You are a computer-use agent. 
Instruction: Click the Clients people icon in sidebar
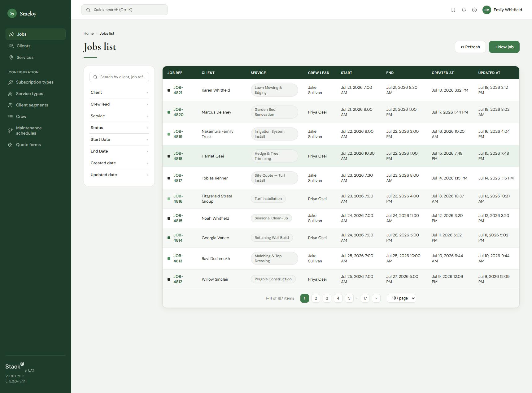coord(11,46)
